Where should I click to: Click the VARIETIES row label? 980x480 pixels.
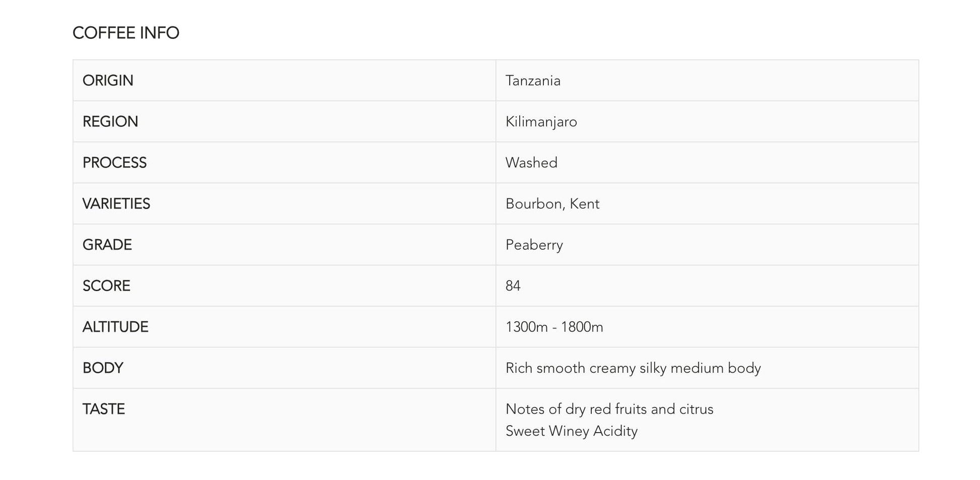pyautogui.click(x=116, y=203)
